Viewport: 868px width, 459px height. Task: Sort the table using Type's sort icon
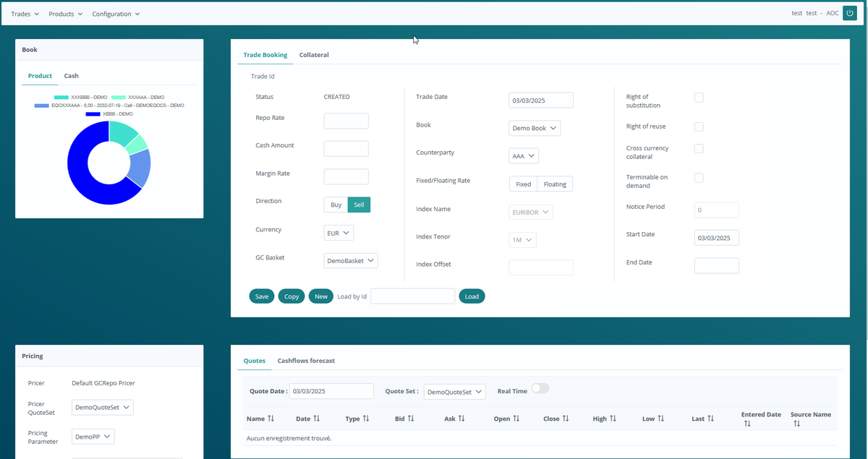click(366, 419)
